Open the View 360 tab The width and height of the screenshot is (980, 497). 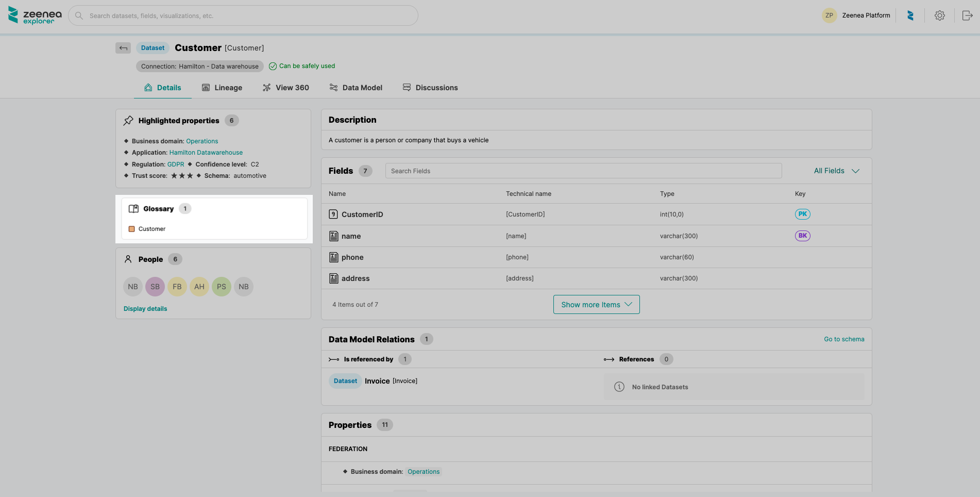(286, 88)
